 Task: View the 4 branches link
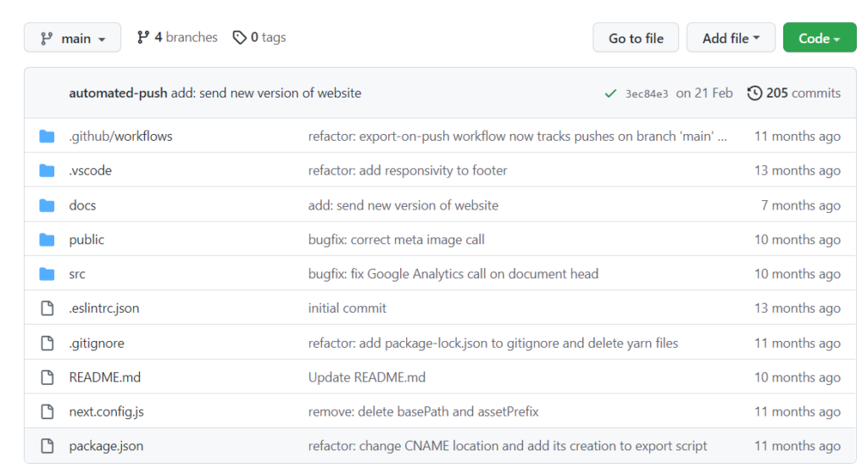click(x=177, y=37)
